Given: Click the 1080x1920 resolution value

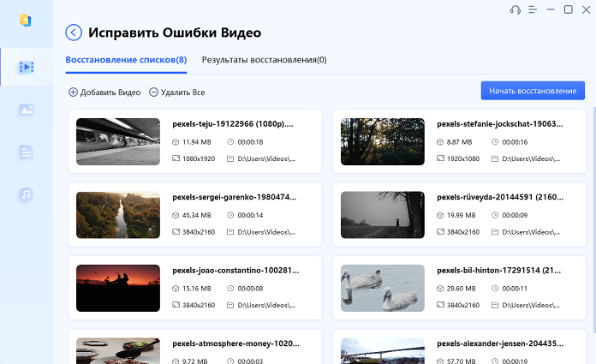Looking at the screenshot, I should [x=199, y=158].
